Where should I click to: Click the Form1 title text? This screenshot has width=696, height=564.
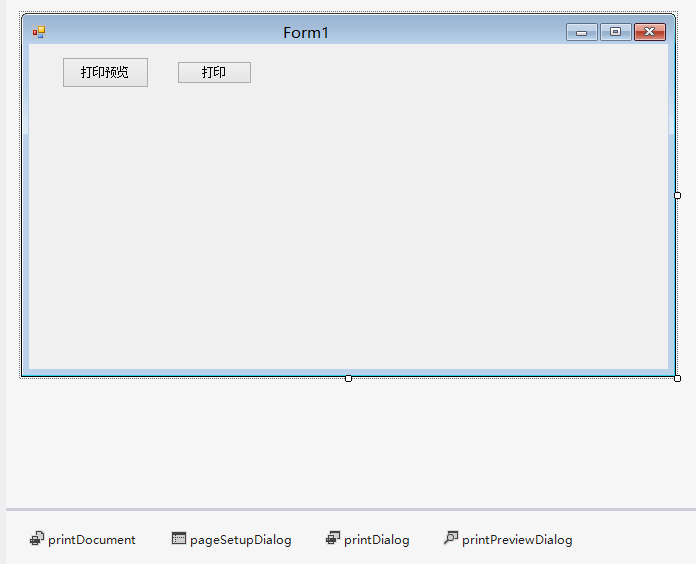pyautogui.click(x=306, y=32)
